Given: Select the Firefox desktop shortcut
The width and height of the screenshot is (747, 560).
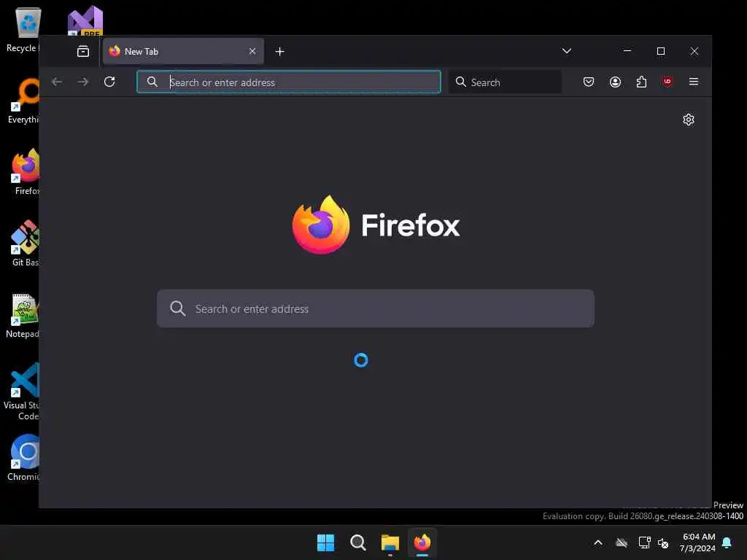Looking at the screenshot, I should point(26,172).
